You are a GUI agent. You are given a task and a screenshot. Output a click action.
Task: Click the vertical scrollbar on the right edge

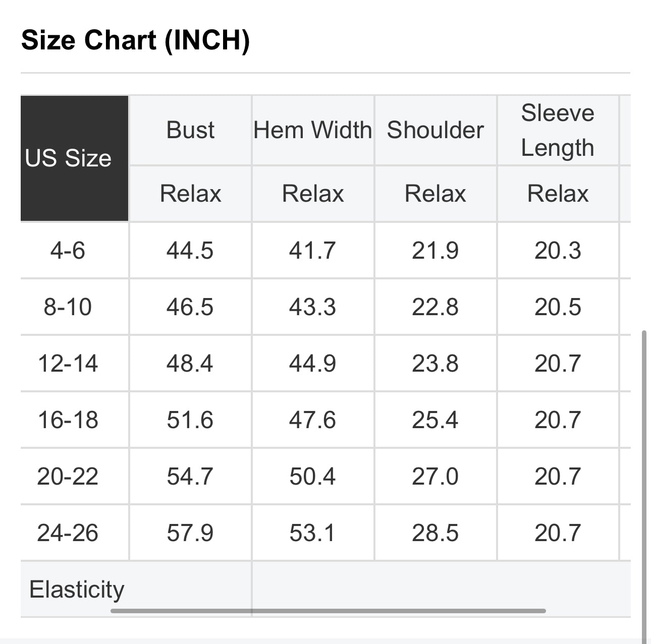(x=643, y=484)
